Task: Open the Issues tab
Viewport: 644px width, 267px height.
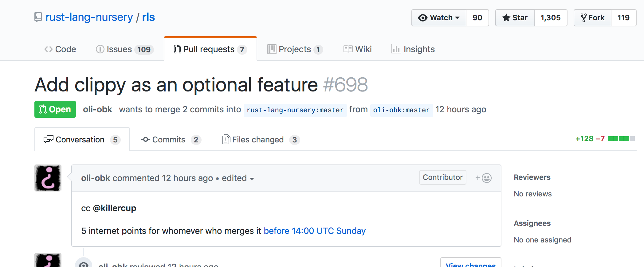Action: 124,49
